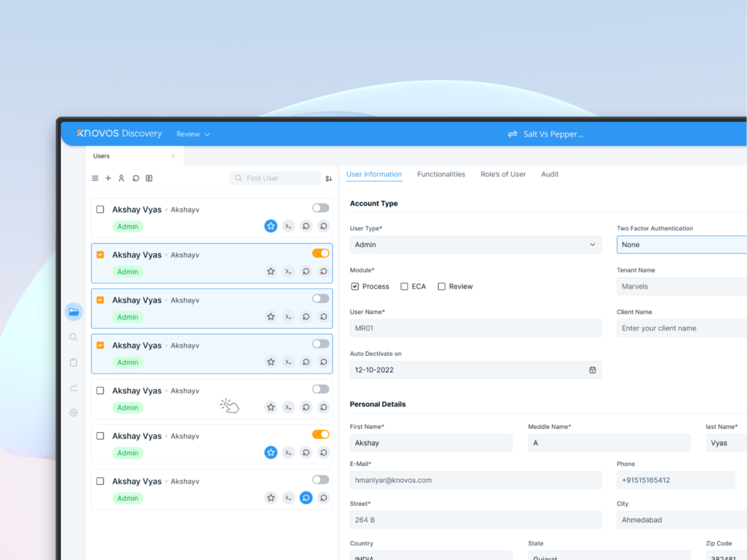Image resolution: width=747 pixels, height=560 pixels.
Task: Click the calendar icon in Auto Deactivate field
Action: click(593, 370)
